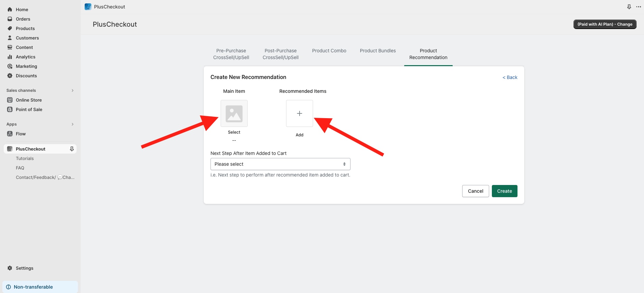Image resolution: width=644 pixels, height=293 pixels.
Task: Open Settings gear icon
Action: (10, 268)
